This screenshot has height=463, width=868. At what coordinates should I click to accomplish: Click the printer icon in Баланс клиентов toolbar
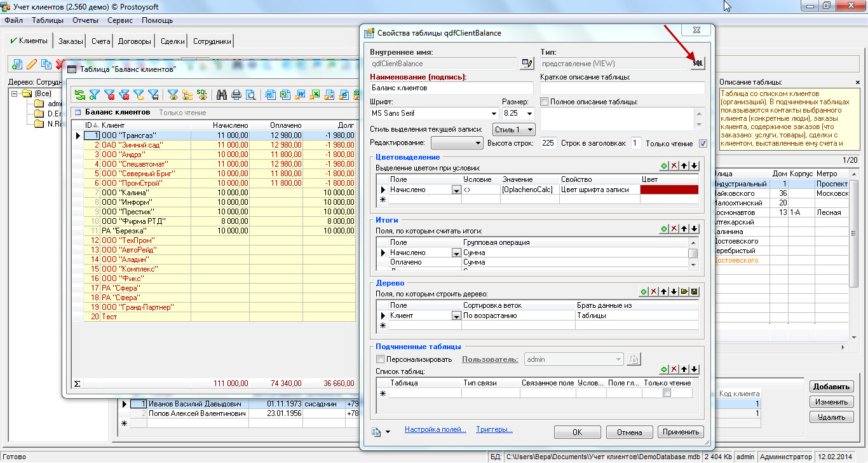click(x=236, y=95)
